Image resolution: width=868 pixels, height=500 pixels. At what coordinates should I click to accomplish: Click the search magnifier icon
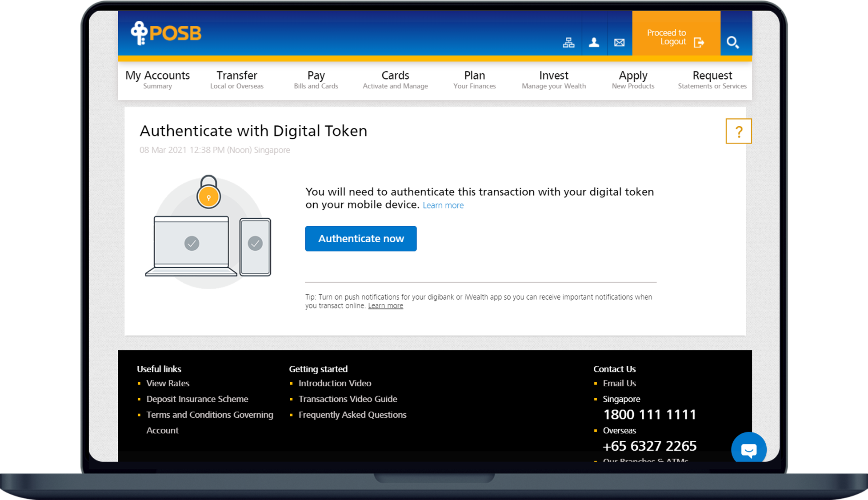[x=732, y=43]
